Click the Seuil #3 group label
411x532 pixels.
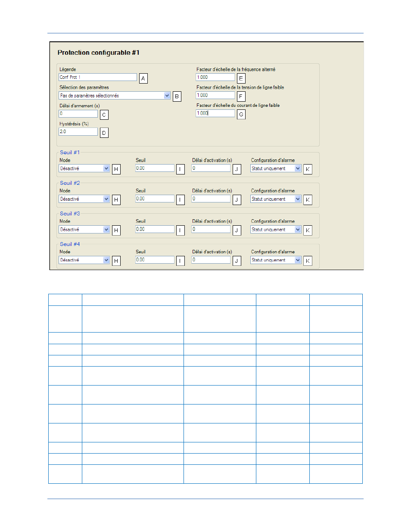click(x=70, y=214)
